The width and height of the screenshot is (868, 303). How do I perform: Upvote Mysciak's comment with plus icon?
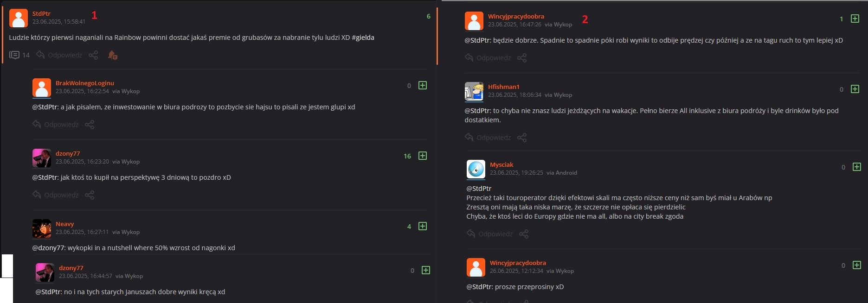(x=857, y=167)
